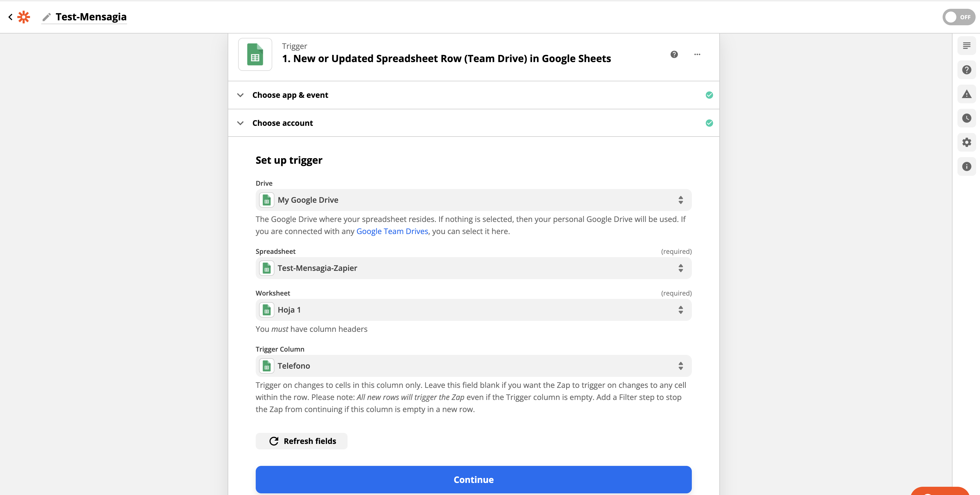The height and width of the screenshot is (495, 980).
Task: Click the Google Team Drives link
Action: (x=392, y=231)
